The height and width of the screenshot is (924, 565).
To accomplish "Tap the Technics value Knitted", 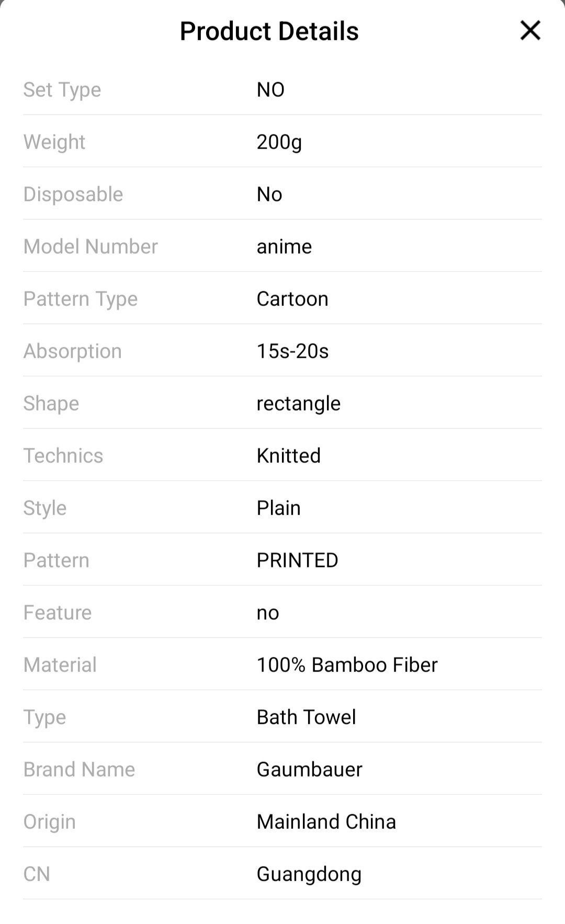I will (x=288, y=455).
